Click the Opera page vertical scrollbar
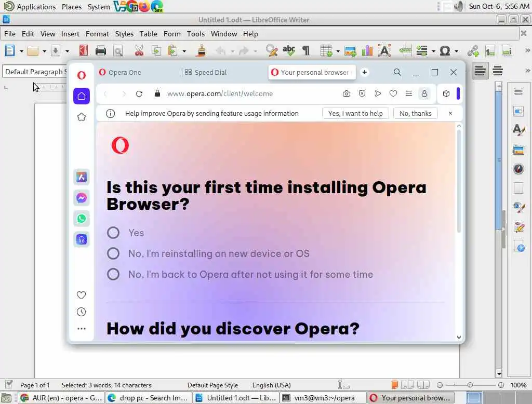Screen dimensions: 532x404 [x=459, y=181]
